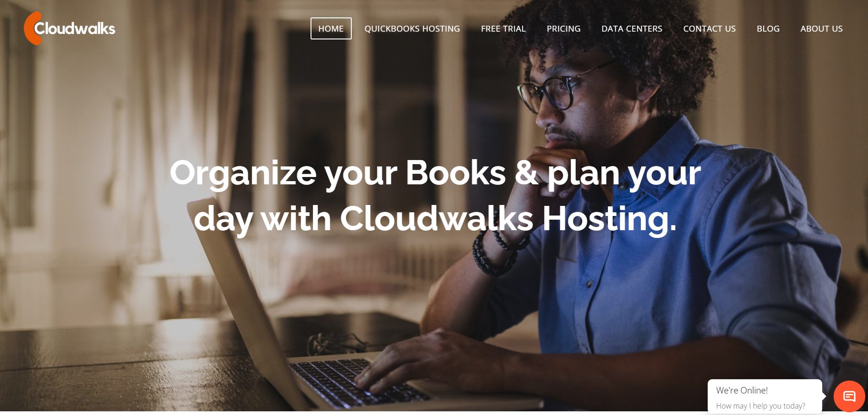Open the orange live chat icon
868x415 pixels.
(849, 396)
